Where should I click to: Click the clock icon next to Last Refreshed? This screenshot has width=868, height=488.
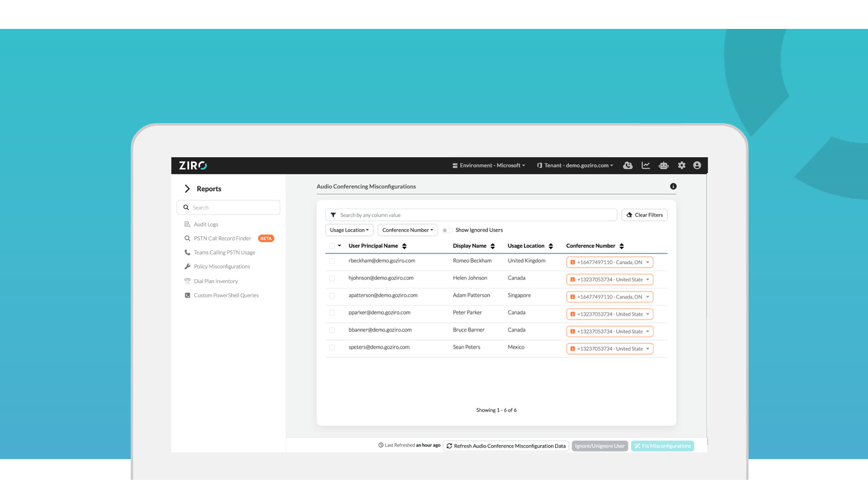coord(381,445)
